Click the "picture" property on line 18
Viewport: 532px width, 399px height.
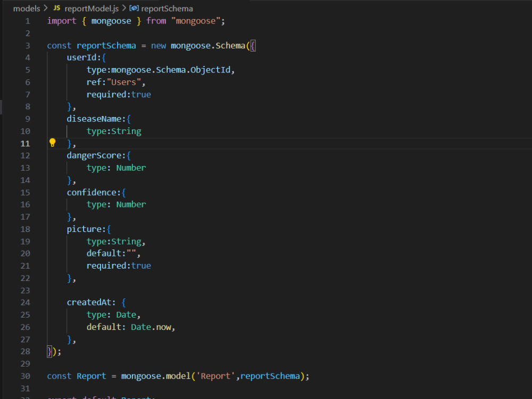click(84, 229)
